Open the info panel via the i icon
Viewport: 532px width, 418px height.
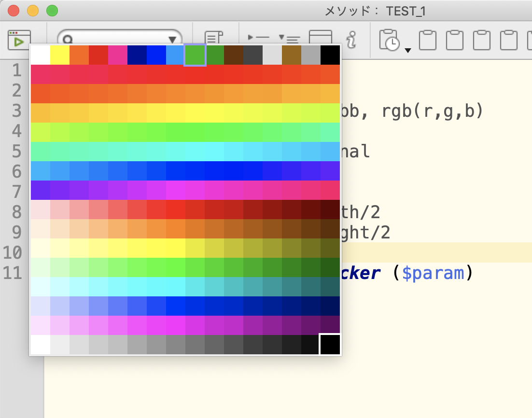[x=352, y=40]
